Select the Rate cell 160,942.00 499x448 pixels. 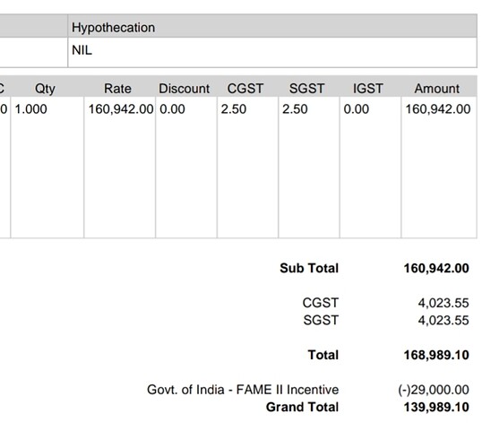click(x=121, y=109)
